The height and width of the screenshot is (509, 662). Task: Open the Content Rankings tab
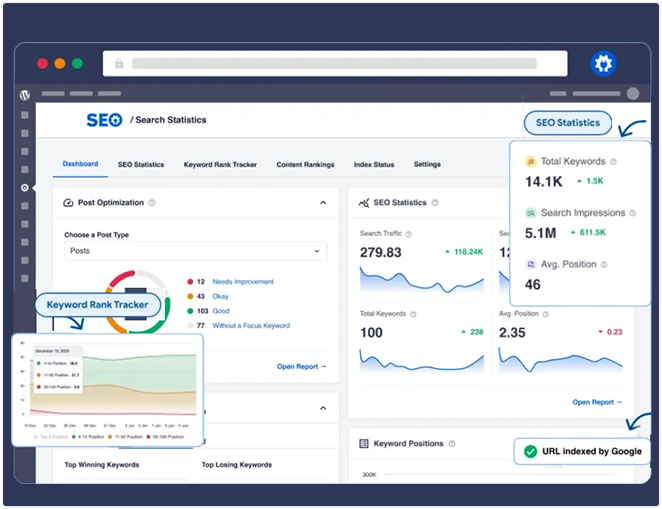pyautogui.click(x=305, y=164)
